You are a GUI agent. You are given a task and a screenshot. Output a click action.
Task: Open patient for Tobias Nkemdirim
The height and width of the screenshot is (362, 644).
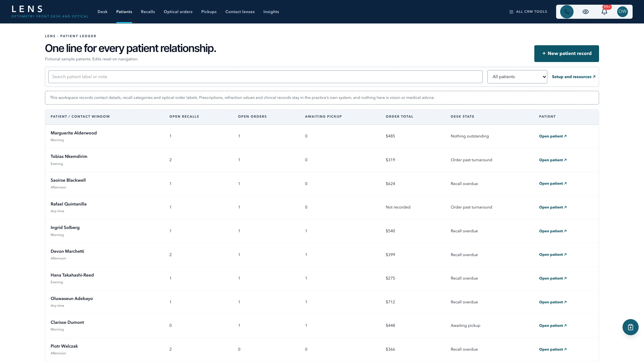tap(553, 160)
